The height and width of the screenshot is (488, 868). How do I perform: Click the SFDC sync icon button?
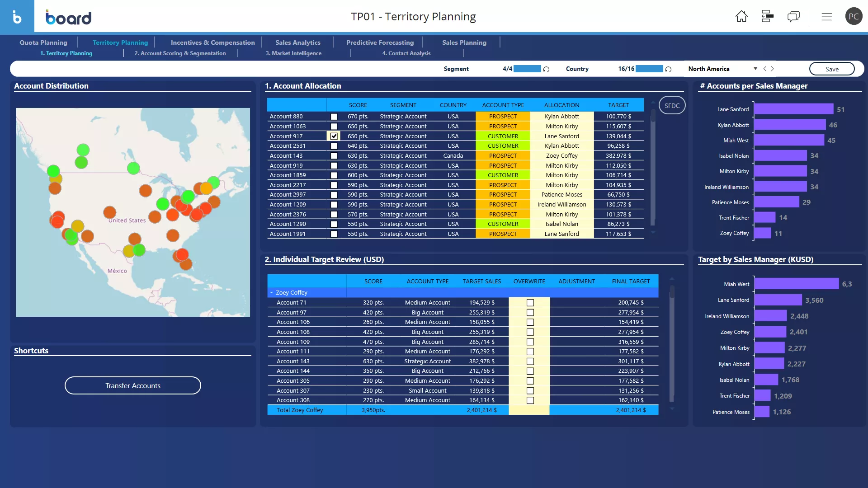tap(672, 105)
